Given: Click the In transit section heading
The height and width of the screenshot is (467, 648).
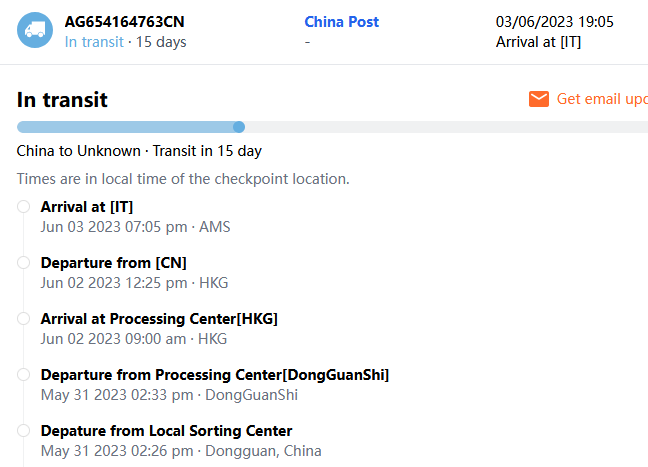Looking at the screenshot, I should pos(62,100).
